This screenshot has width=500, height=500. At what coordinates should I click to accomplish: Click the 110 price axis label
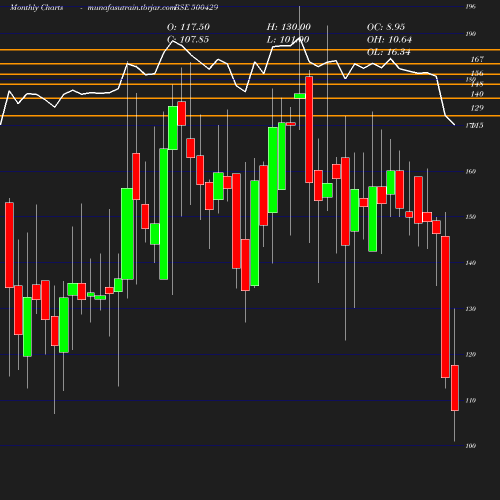coord(471,400)
